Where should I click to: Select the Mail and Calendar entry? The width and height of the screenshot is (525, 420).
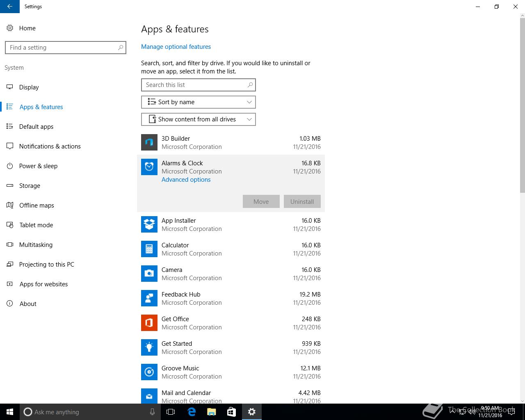(231, 394)
